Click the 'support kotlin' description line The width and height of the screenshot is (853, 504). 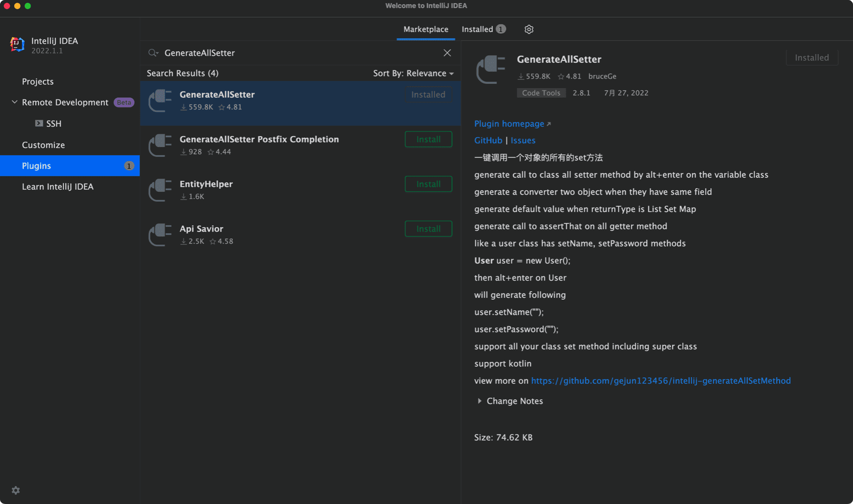click(503, 363)
